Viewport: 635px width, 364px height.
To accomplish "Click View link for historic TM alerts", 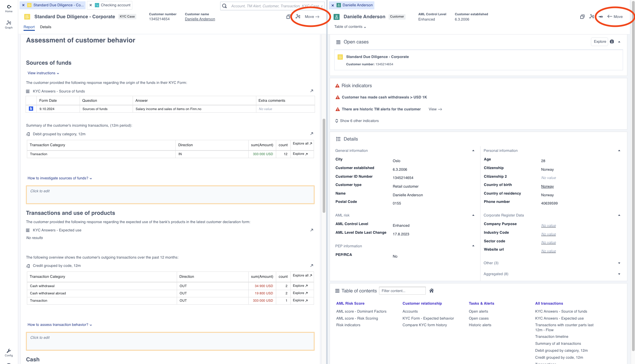I will [435, 109].
